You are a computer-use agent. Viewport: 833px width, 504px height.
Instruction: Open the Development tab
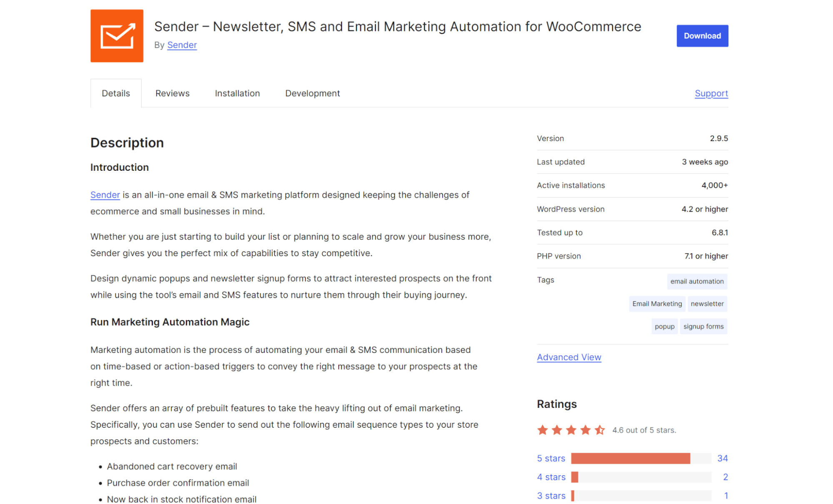pos(313,93)
